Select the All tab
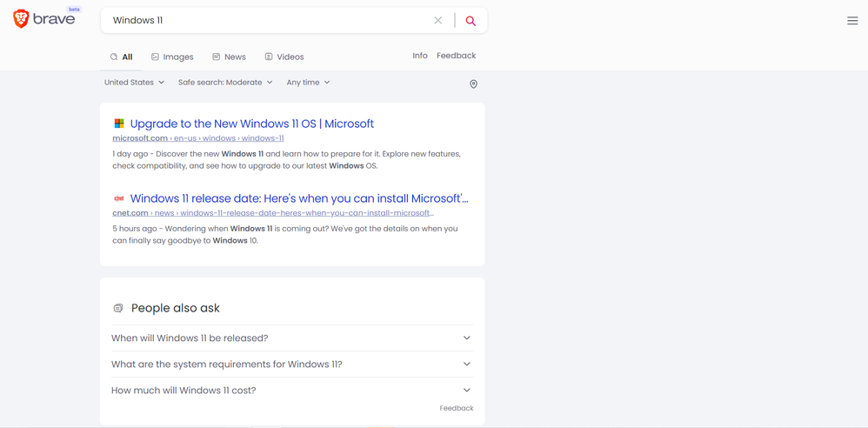Screen dimensions: 868x428 [121, 57]
